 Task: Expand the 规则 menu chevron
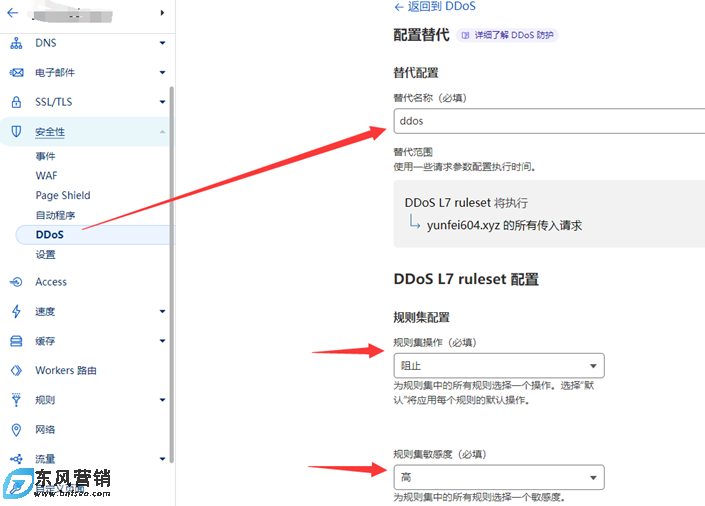coord(162,400)
